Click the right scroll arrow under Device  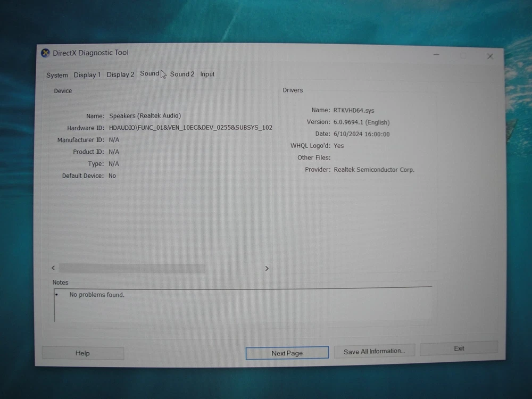click(267, 269)
